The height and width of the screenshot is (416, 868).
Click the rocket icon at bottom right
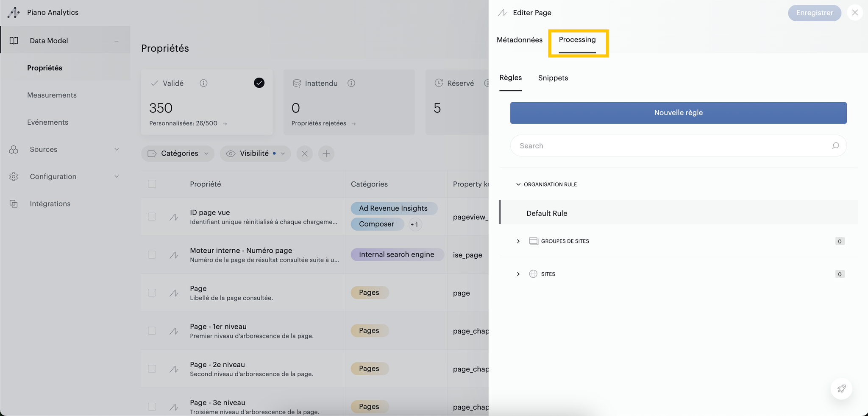tap(841, 388)
